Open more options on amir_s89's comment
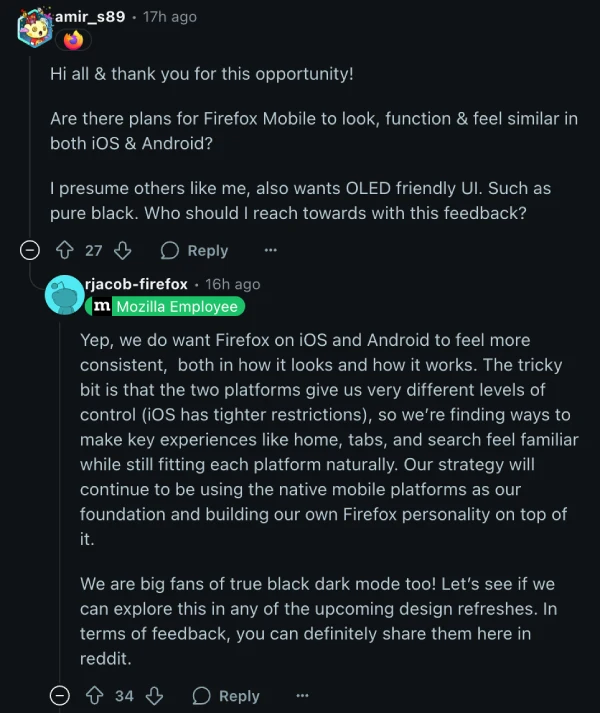Image resolution: width=600 pixels, height=713 pixels. pyautogui.click(x=270, y=250)
